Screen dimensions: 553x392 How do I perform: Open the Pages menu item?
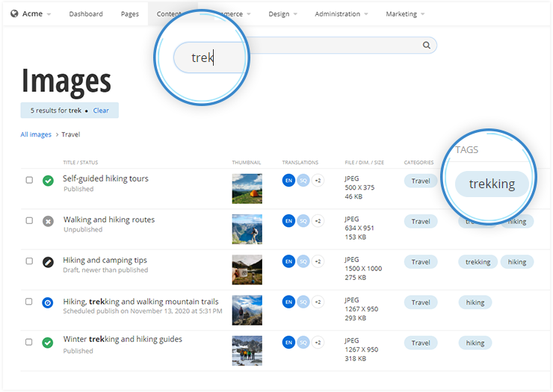coord(130,14)
